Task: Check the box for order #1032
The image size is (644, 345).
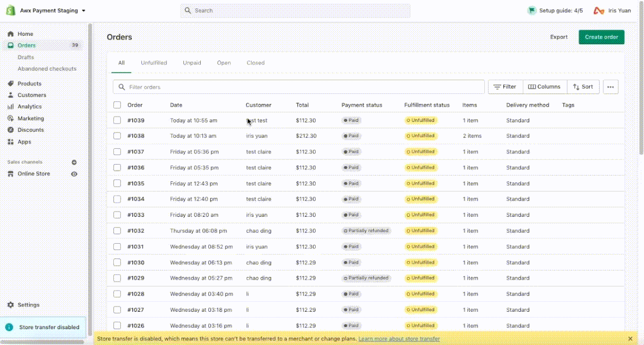Action: pos(117,231)
